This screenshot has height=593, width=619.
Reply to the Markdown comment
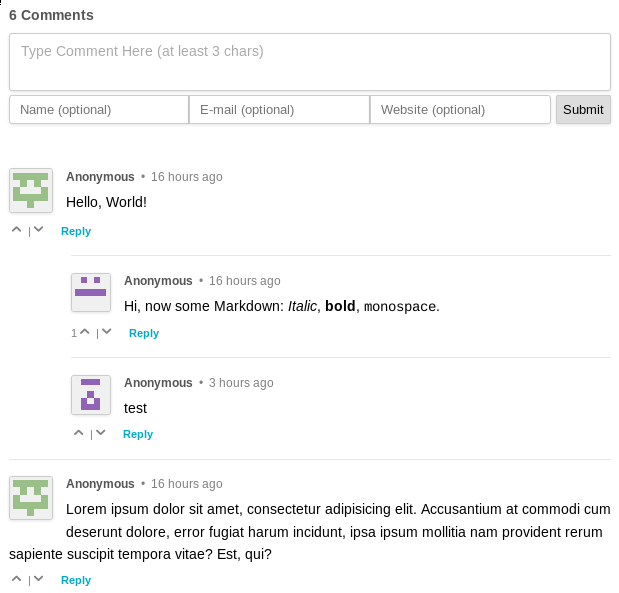coord(144,333)
